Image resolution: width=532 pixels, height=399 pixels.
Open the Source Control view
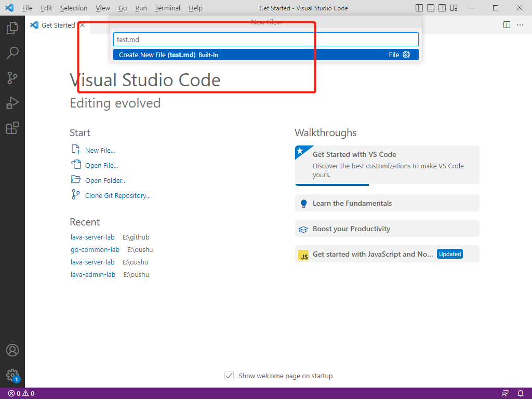(x=12, y=78)
